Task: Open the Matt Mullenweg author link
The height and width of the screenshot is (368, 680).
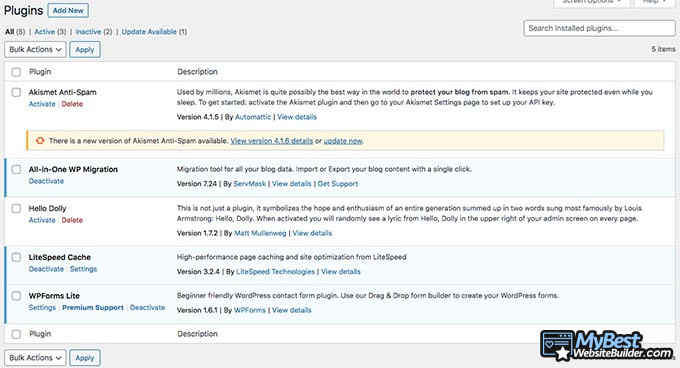Action: click(260, 233)
